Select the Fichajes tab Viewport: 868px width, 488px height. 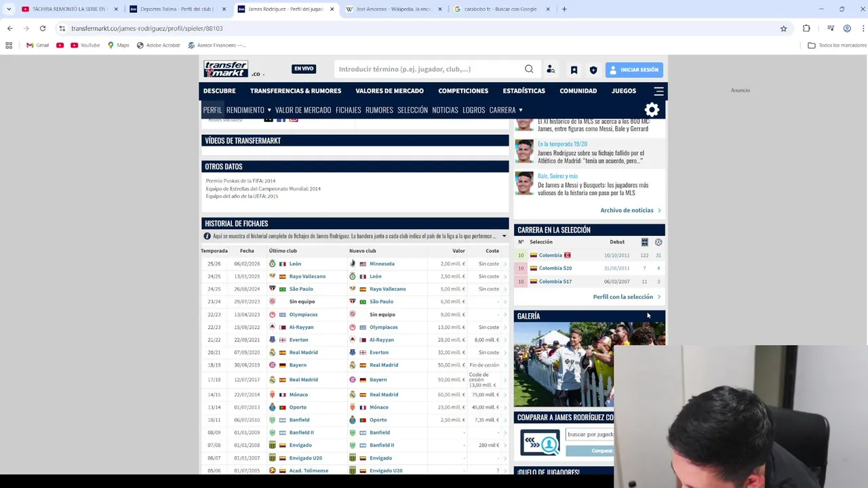pos(348,110)
